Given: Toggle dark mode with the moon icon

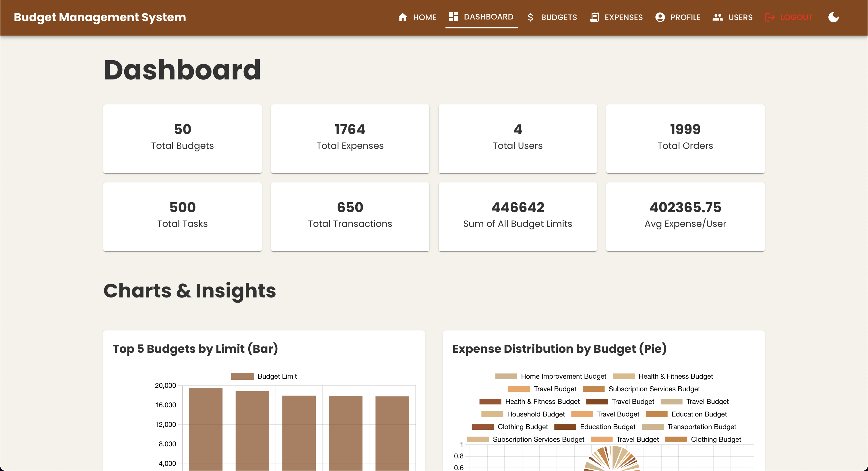Looking at the screenshot, I should pos(833,17).
